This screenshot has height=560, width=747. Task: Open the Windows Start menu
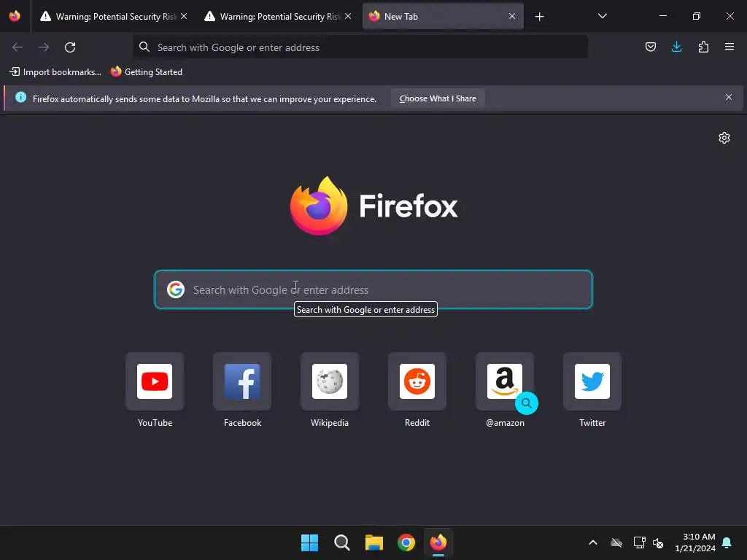309,542
